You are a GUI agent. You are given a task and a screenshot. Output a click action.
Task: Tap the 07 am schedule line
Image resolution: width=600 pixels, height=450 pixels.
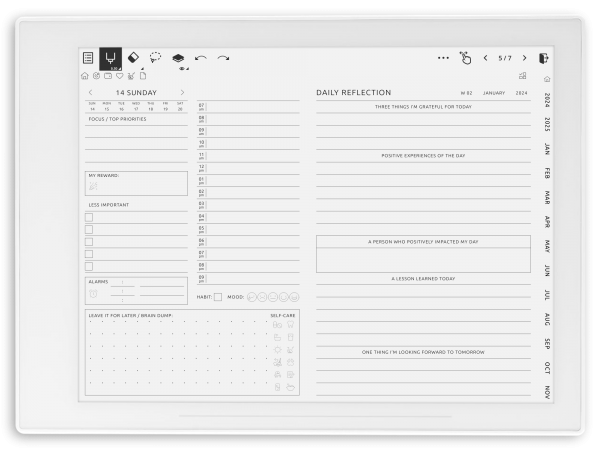(248, 107)
